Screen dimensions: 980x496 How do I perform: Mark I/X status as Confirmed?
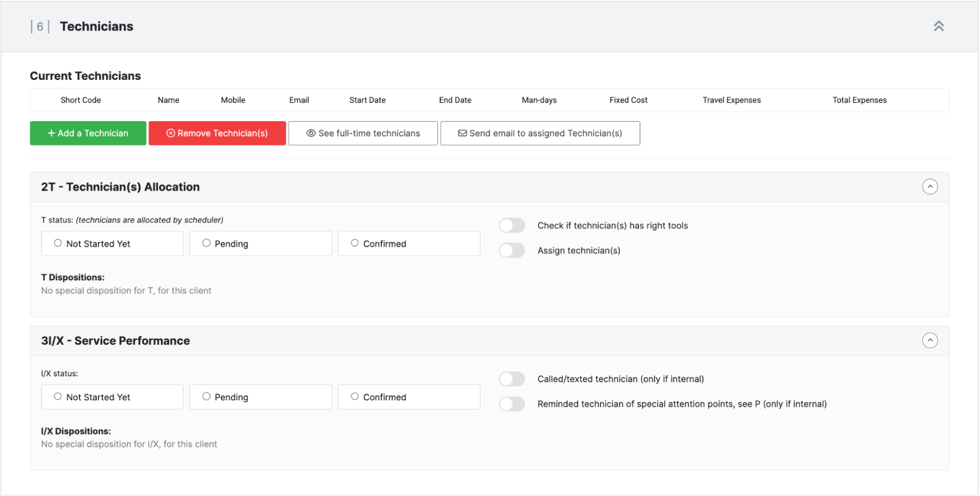(x=354, y=397)
